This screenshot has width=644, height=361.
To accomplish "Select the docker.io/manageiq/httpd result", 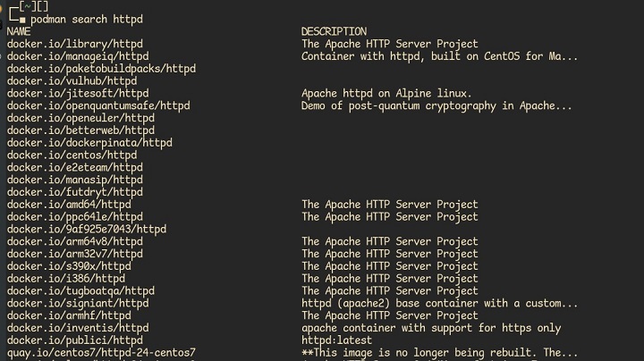I will pos(78,56).
